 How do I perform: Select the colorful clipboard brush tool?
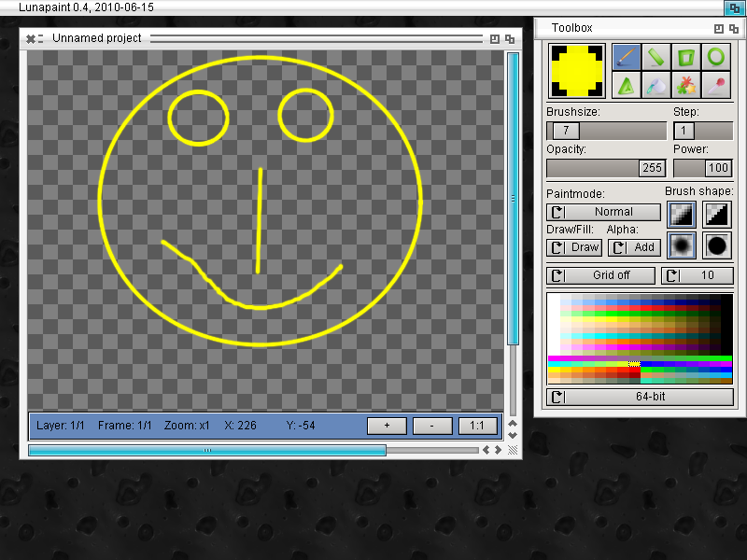(686, 86)
